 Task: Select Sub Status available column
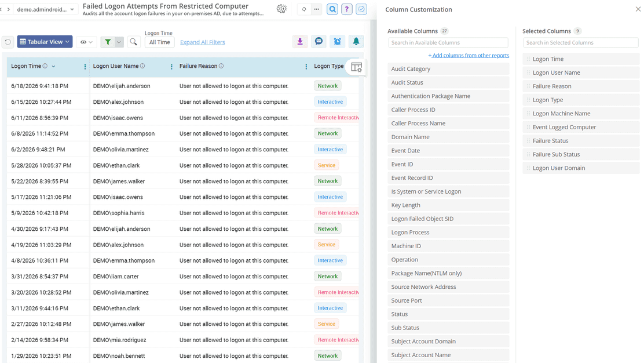[448, 328]
